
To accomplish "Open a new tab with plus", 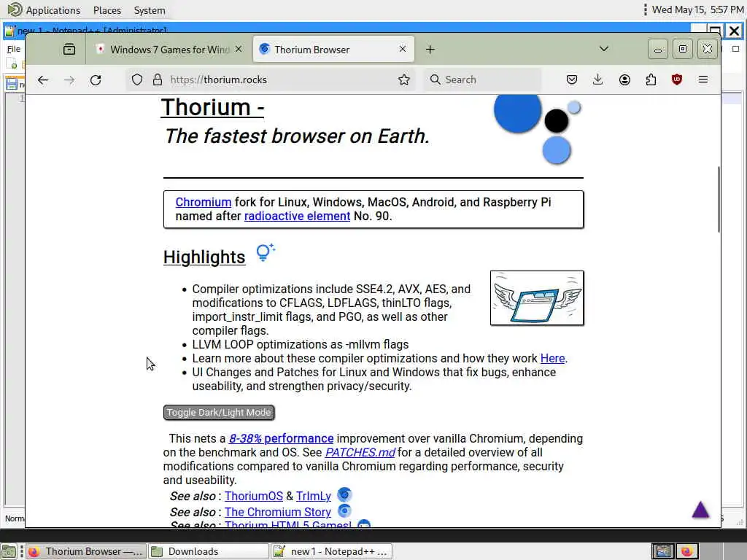I will 430,49.
